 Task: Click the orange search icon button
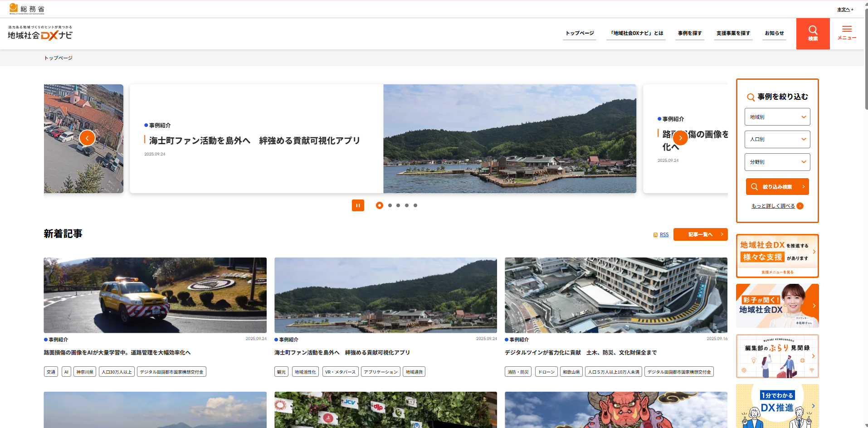813,34
